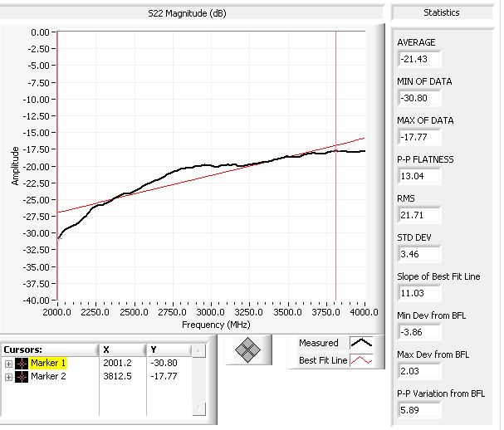Click P-P Variation from BFL field 5.89
Viewport: 504px width, 430px height.
[x=419, y=410]
